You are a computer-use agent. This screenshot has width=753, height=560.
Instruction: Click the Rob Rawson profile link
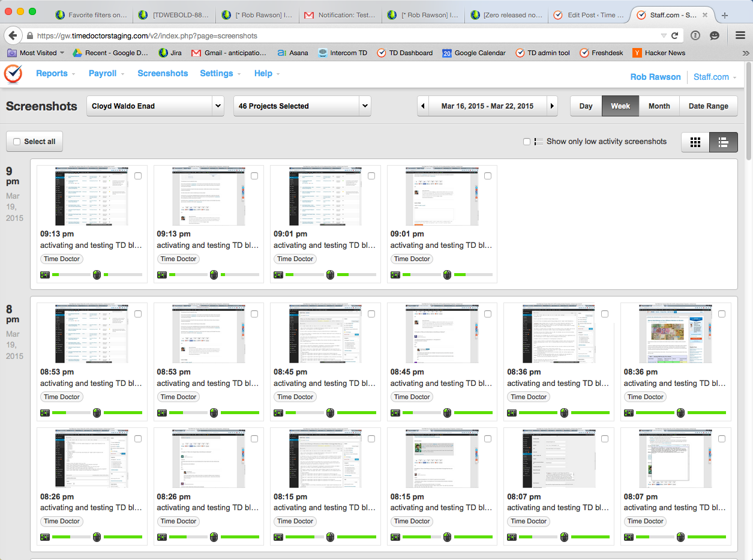(655, 77)
